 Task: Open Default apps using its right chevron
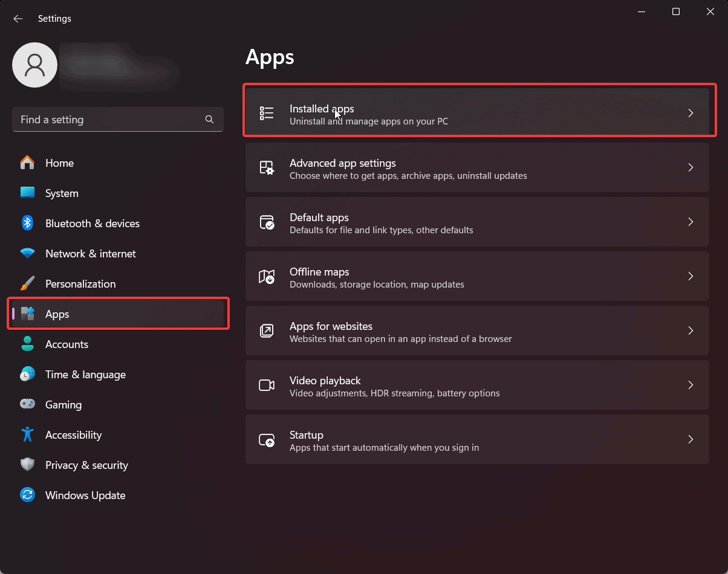[691, 222]
